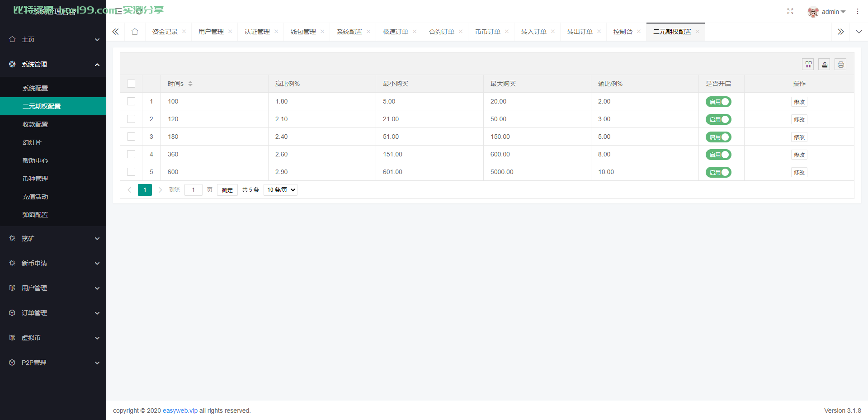
Task: Toggle the 启用 switch for time 120
Action: tap(718, 119)
